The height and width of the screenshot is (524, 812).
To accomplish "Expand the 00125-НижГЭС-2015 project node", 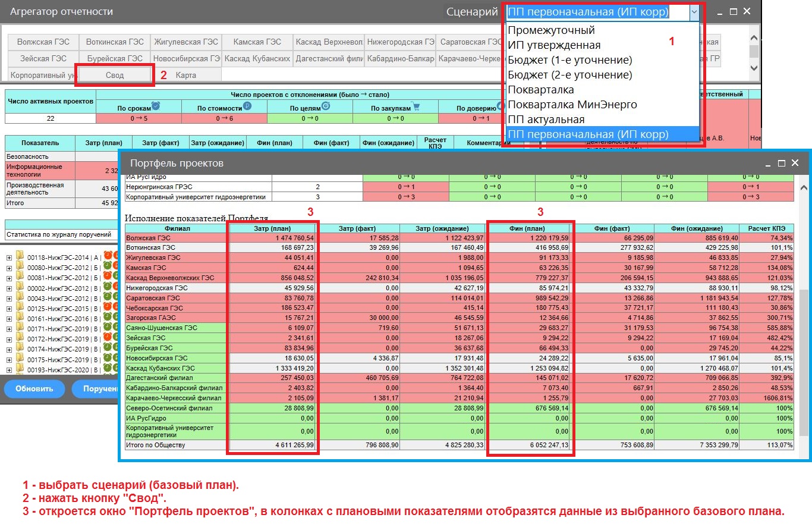I will [x=10, y=308].
